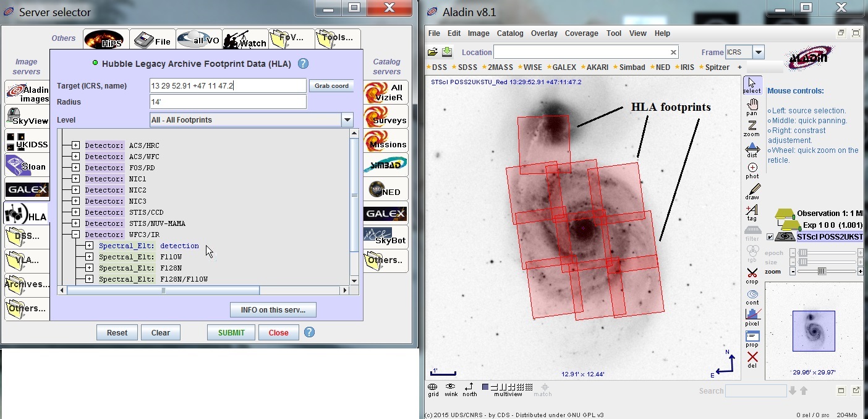868x419 pixels.
Task: Click the Close button in Server selector
Action: pyautogui.click(x=278, y=332)
